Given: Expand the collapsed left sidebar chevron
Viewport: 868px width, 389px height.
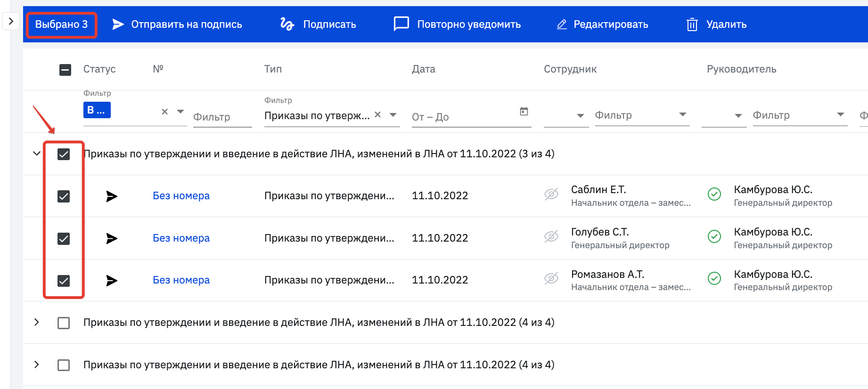Looking at the screenshot, I should point(11,21).
